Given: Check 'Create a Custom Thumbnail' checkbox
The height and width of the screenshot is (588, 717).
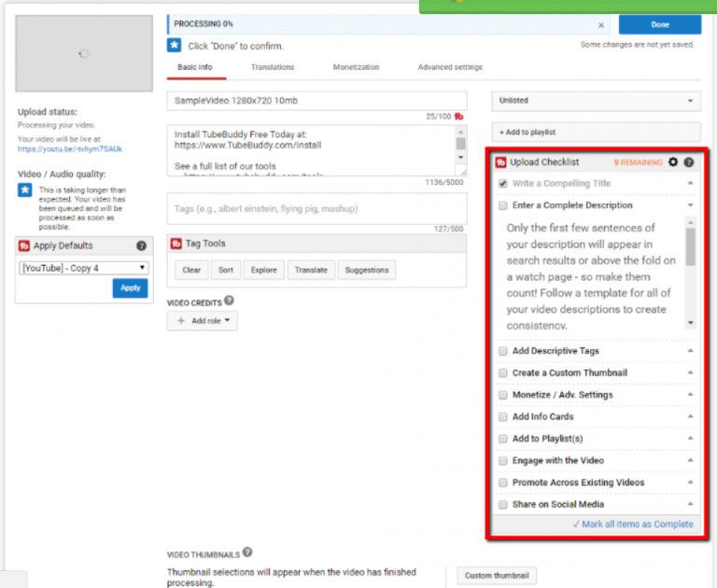Looking at the screenshot, I should 503,372.
